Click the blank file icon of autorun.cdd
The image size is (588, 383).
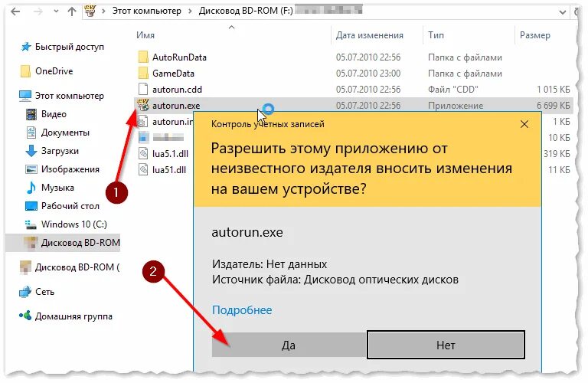(x=143, y=90)
